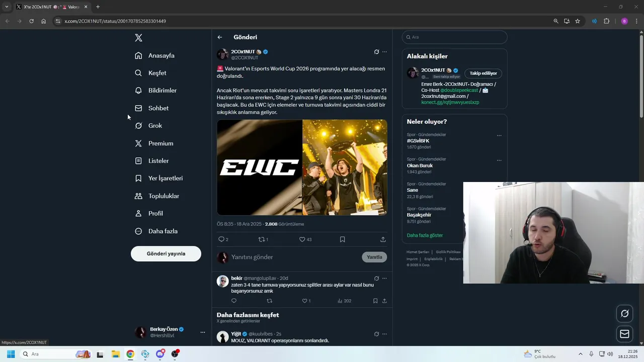View stats of bekir's reply
The image size is (644, 362).
344,301
